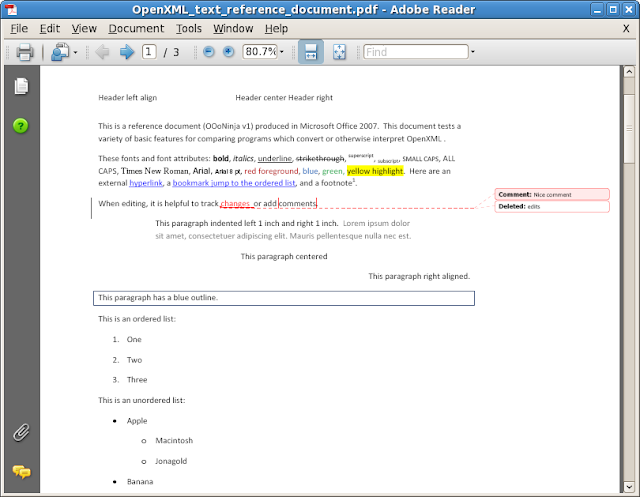Expand the 80.7% zoom level dropdown
Image resolution: width=640 pixels, height=497 pixels.
[282, 52]
